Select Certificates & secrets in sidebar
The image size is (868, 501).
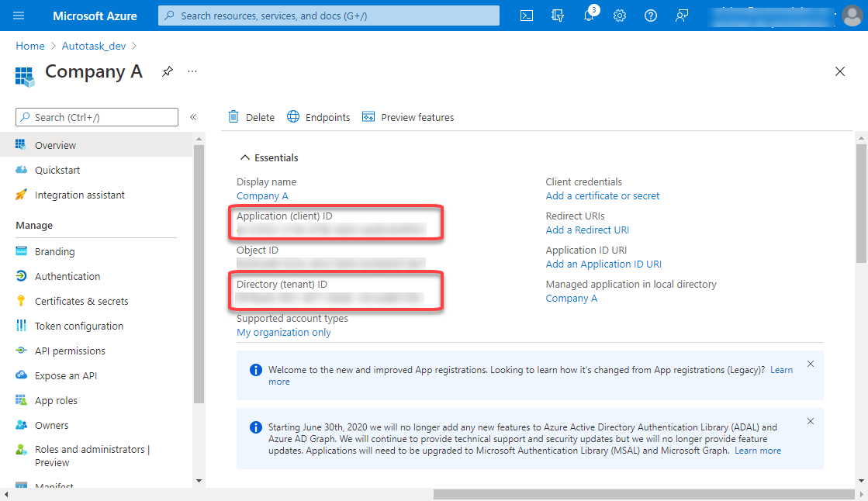point(81,301)
